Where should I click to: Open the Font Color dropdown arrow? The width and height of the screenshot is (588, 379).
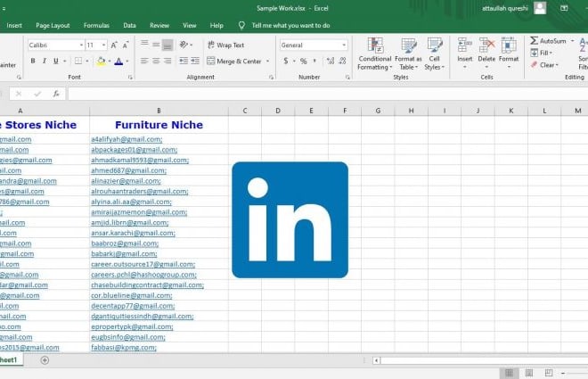point(127,61)
